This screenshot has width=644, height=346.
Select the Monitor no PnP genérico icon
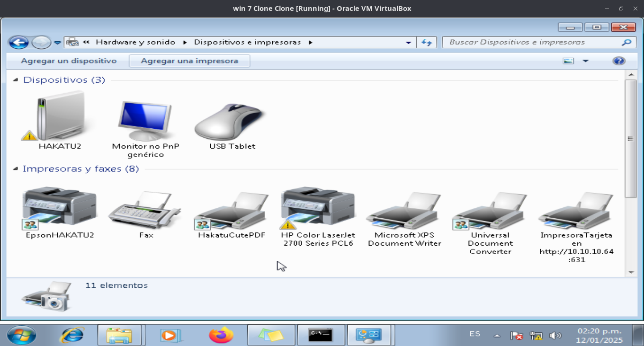pyautogui.click(x=145, y=120)
